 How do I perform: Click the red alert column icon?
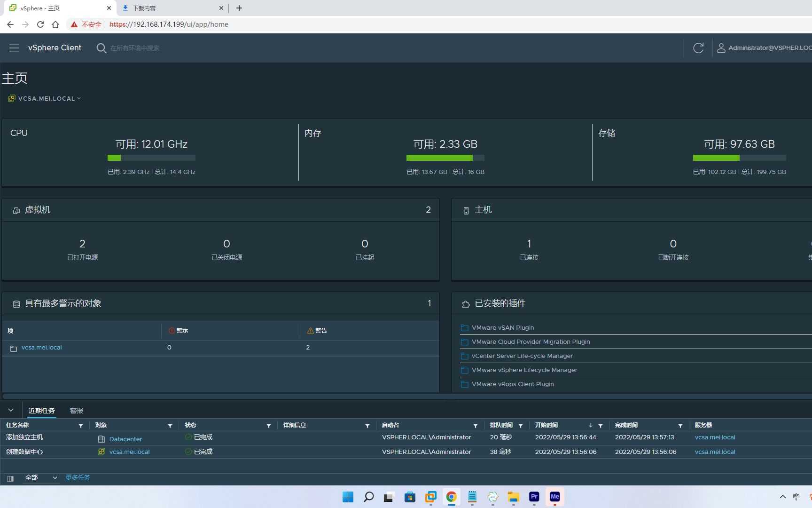click(x=172, y=331)
